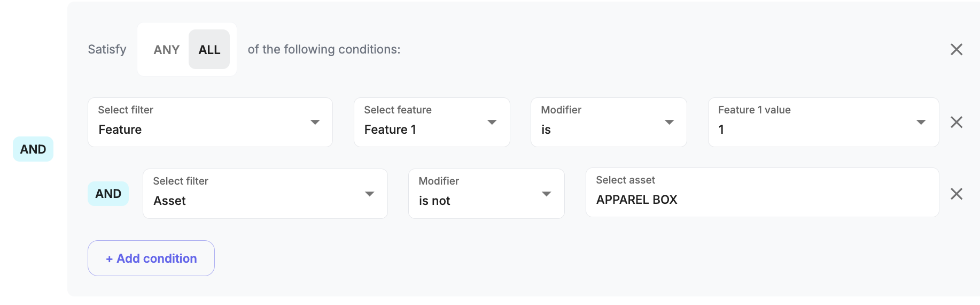980x305 pixels.
Task: Click the Add condition button
Action: click(151, 258)
